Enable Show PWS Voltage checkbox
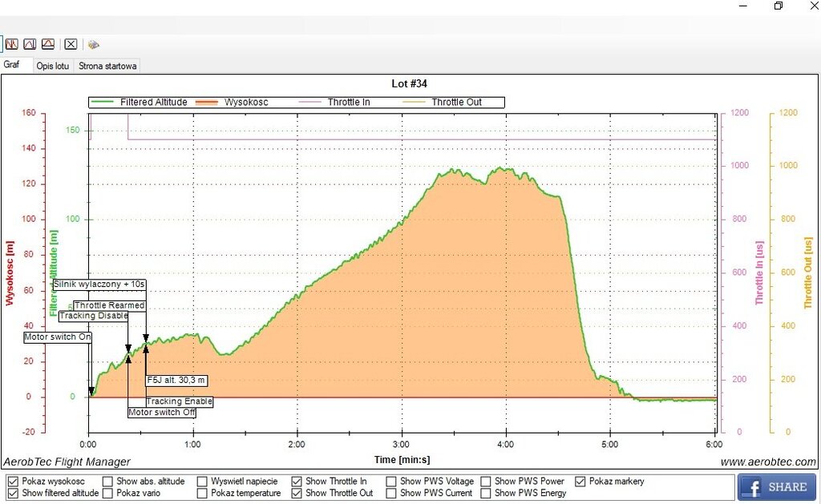821x504 pixels. click(x=391, y=482)
